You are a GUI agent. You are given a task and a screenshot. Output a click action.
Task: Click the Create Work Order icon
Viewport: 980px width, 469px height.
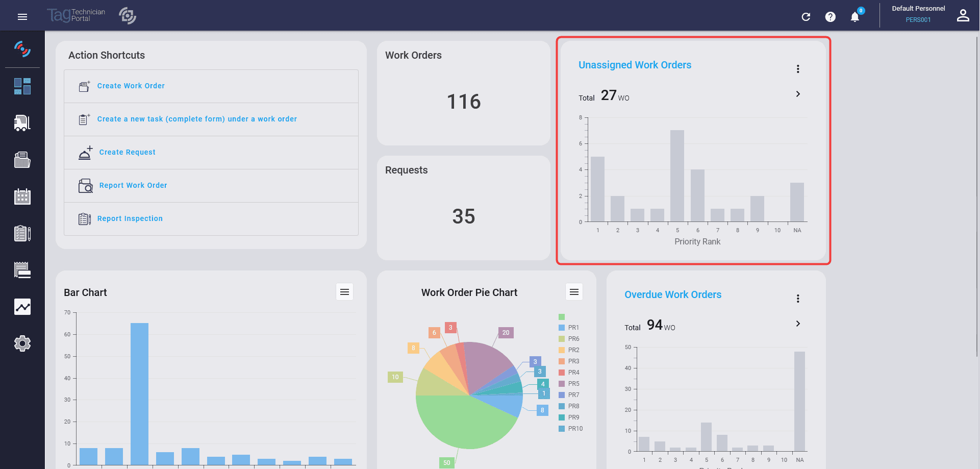(85, 86)
